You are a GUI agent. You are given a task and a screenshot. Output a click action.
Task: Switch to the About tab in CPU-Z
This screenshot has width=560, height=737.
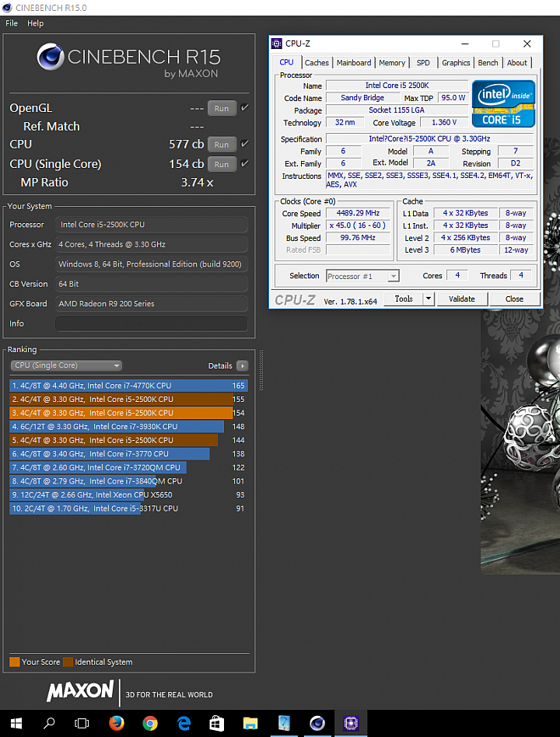pyautogui.click(x=516, y=62)
